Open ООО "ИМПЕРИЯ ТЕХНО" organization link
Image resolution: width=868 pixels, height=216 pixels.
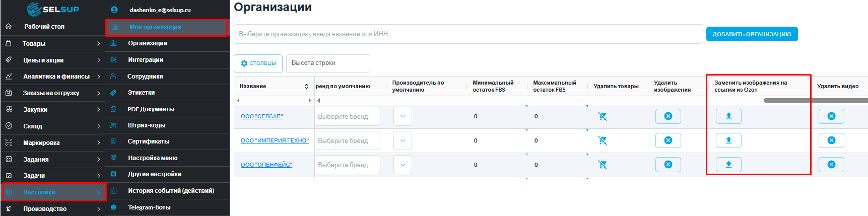275,140
